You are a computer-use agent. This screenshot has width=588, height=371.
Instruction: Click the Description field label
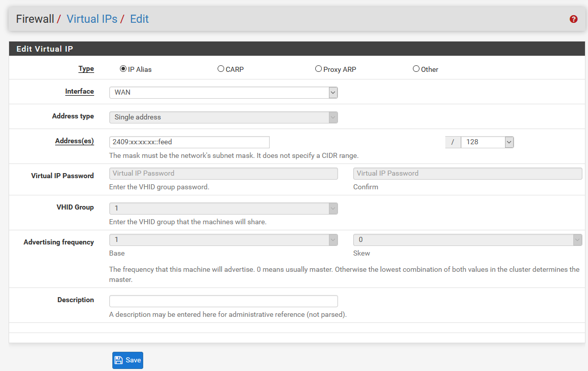tap(76, 300)
